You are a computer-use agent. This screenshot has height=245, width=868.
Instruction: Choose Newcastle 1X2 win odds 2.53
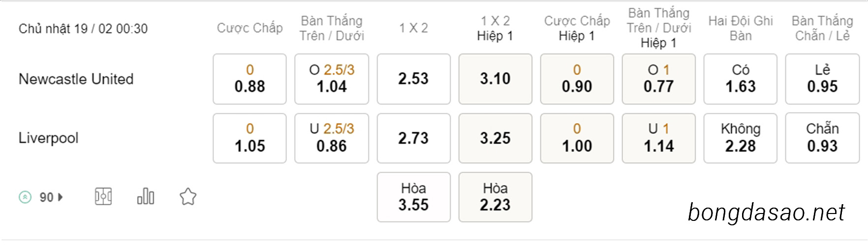click(x=413, y=79)
